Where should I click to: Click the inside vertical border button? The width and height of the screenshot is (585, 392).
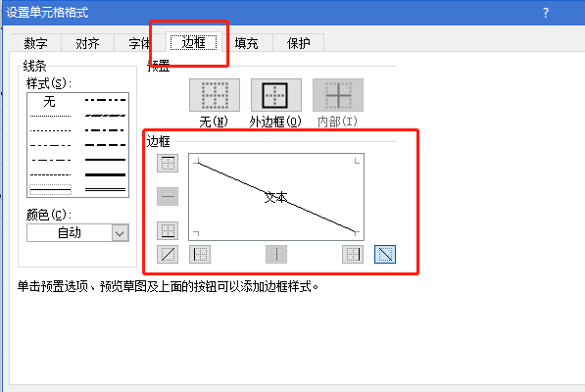(276, 255)
